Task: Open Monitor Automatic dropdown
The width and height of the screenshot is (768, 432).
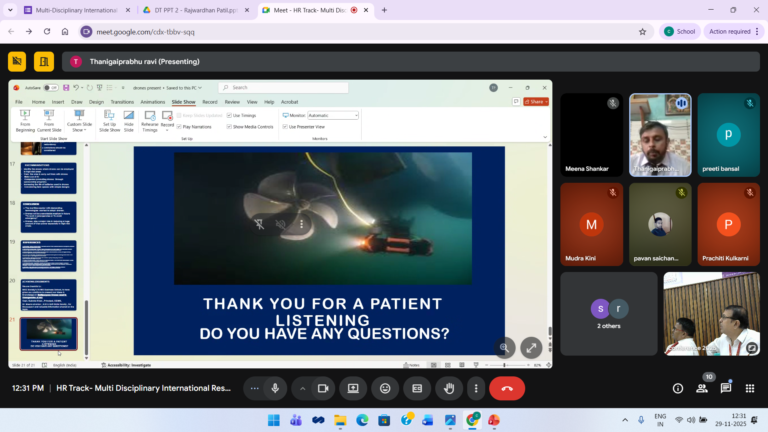Action: pyautogui.click(x=333, y=116)
